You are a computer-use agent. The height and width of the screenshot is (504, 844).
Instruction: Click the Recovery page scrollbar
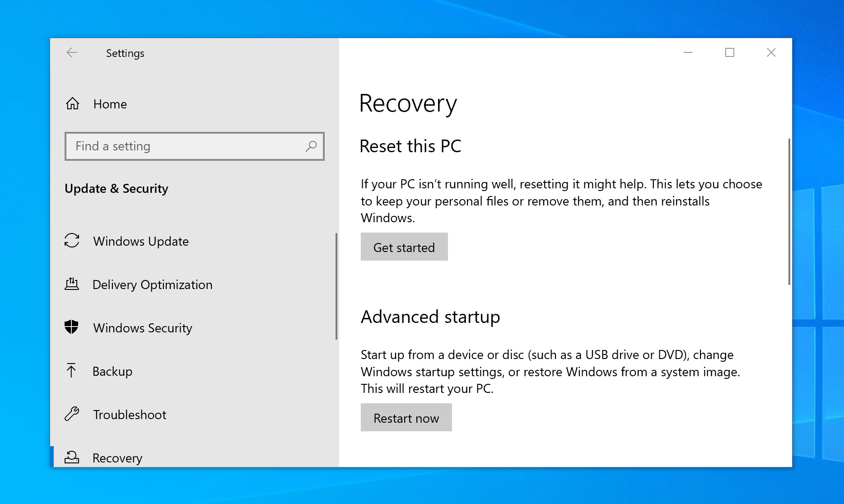pos(789,212)
